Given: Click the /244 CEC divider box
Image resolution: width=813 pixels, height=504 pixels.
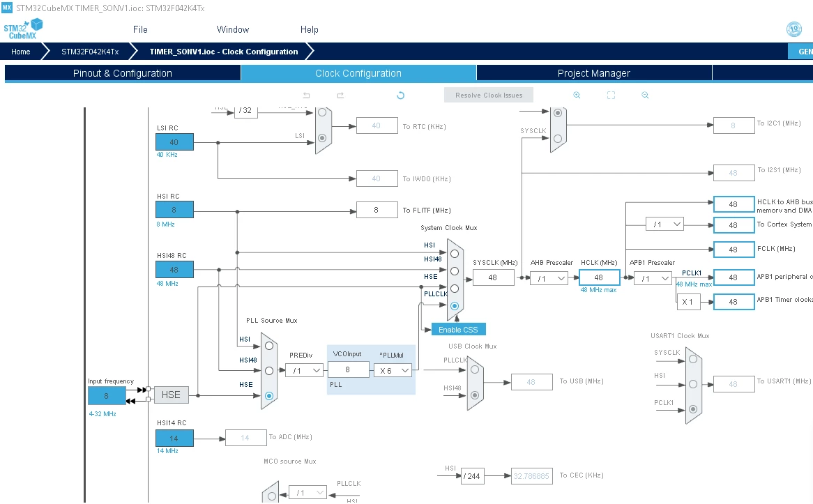Looking at the screenshot, I should tap(472, 476).
